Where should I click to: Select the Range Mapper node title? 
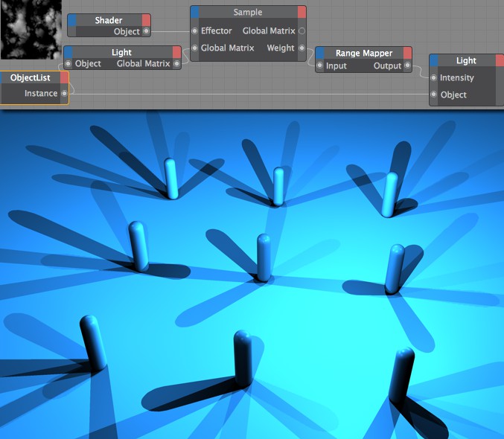coord(364,53)
